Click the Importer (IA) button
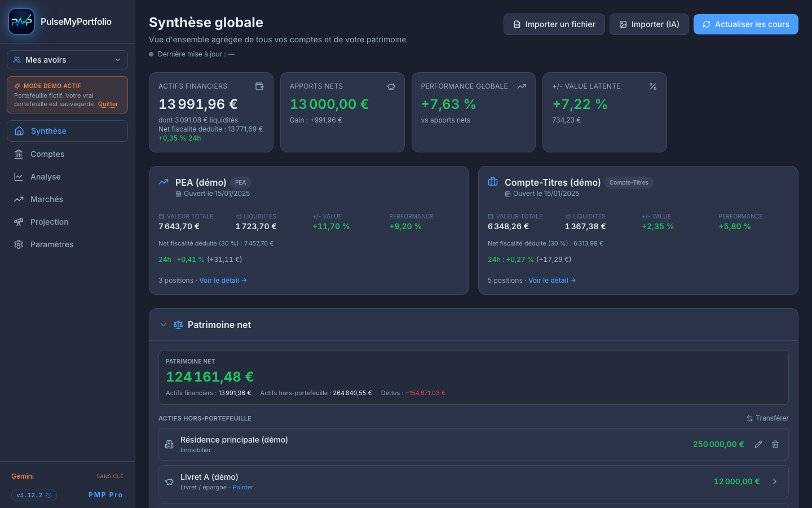This screenshot has width=812, height=508. [x=649, y=24]
